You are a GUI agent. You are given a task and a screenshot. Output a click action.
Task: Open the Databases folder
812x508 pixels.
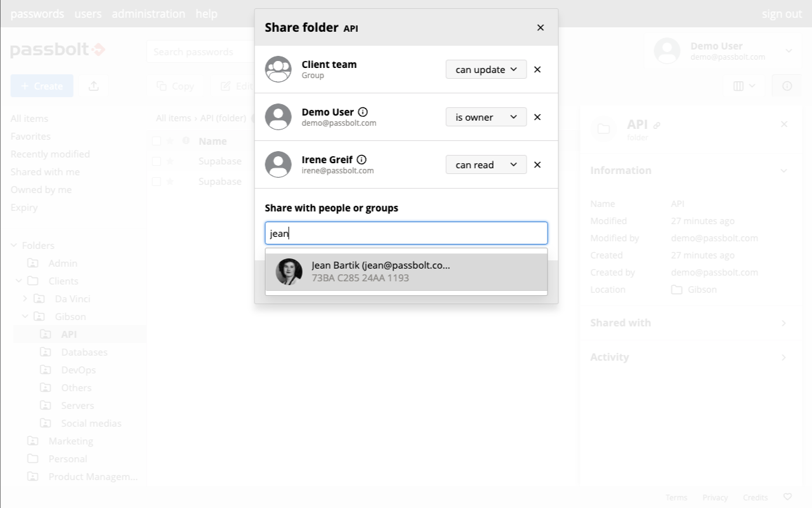tap(84, 352)
